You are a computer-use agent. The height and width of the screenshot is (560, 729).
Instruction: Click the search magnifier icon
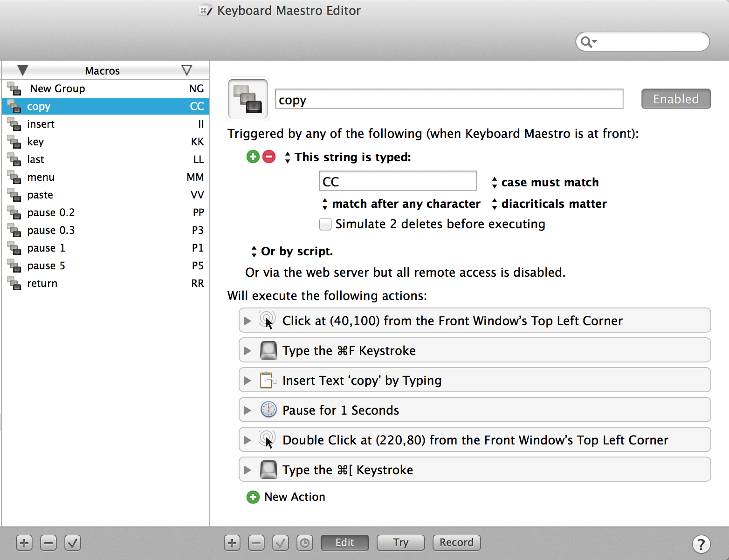pyautogui.click(x=588, y=42)
